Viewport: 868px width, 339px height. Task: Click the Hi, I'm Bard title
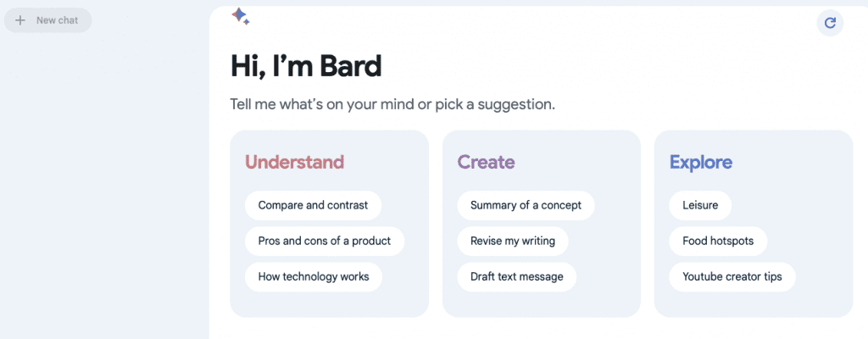306,66
